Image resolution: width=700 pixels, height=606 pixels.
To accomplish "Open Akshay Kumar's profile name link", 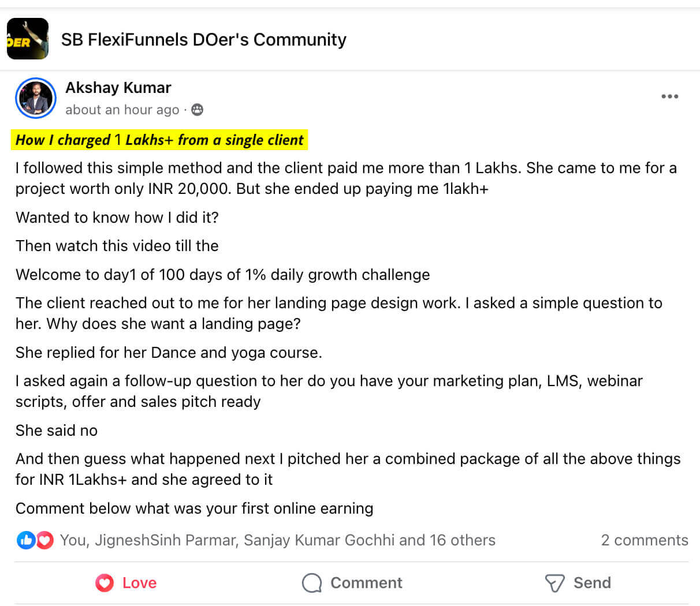I will [118, 88].
